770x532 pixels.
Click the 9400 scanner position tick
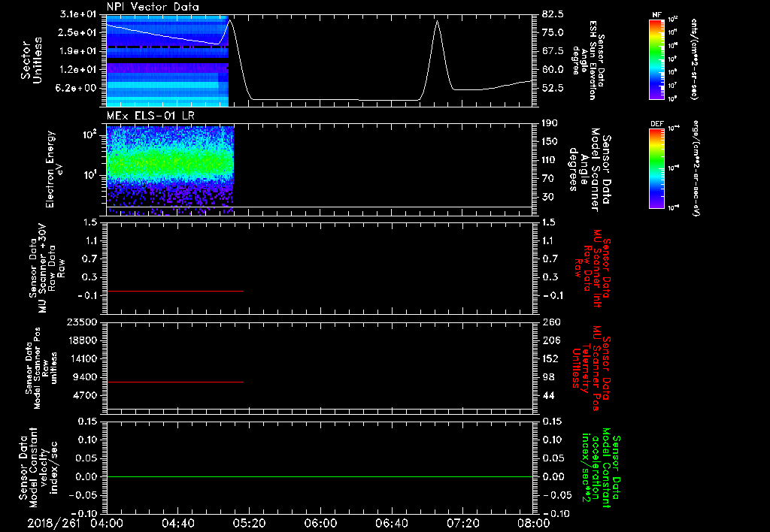tap(84, 377)
